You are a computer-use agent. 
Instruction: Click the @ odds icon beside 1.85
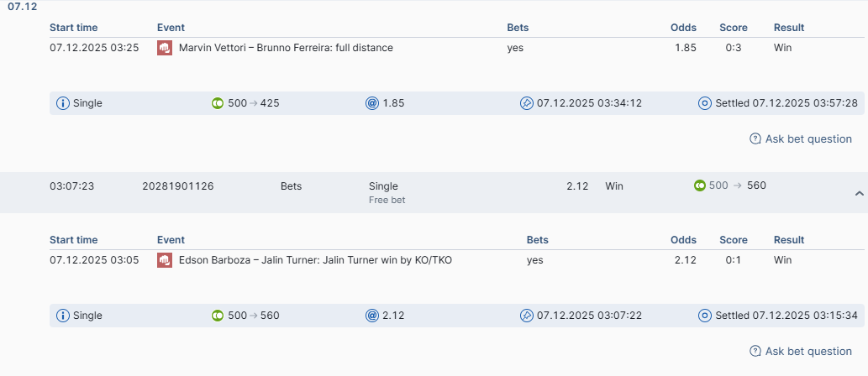coord(372,103)
